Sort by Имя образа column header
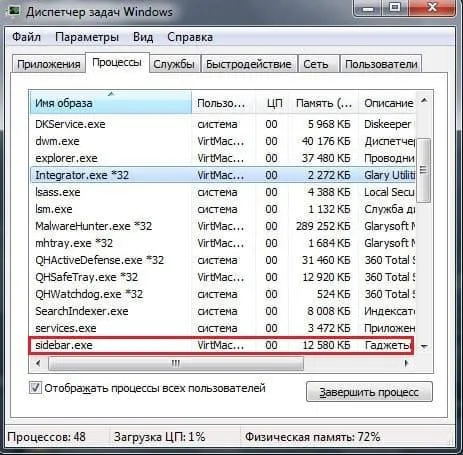Screen dimensions: 463x455 [111, 103]
